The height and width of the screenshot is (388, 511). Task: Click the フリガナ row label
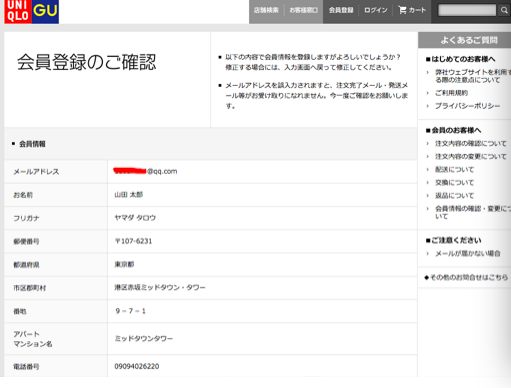(26, 218)
